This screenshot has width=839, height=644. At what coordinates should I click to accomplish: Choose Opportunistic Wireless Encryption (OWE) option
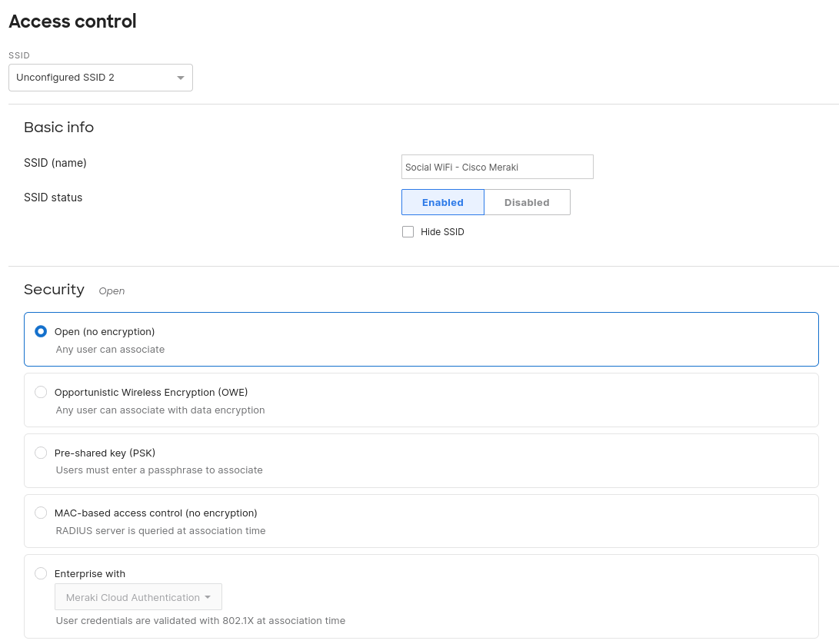point(41,392)
